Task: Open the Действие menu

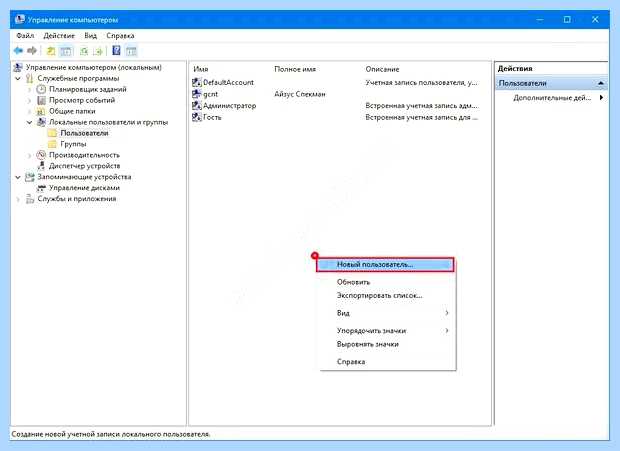Action: [59, 36]
